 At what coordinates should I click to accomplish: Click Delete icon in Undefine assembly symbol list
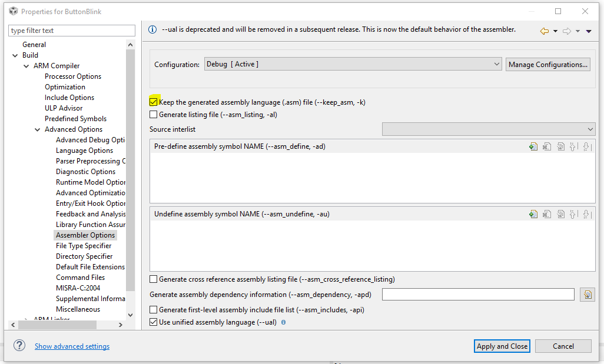pos(547,214)
